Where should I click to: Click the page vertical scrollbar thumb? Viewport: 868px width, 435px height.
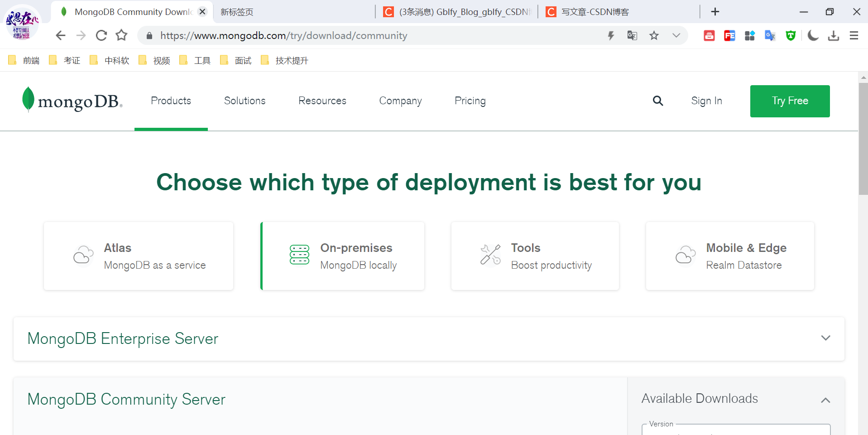(x=863, y=139)
